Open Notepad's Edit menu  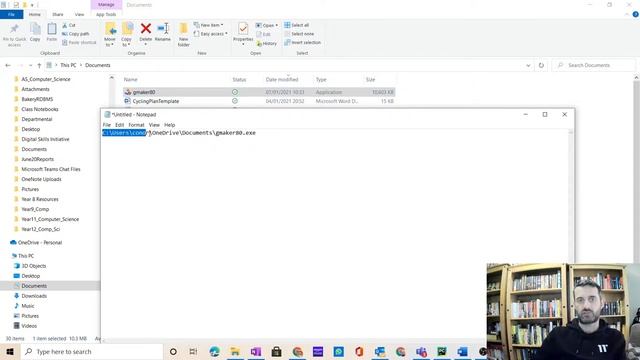119,125
